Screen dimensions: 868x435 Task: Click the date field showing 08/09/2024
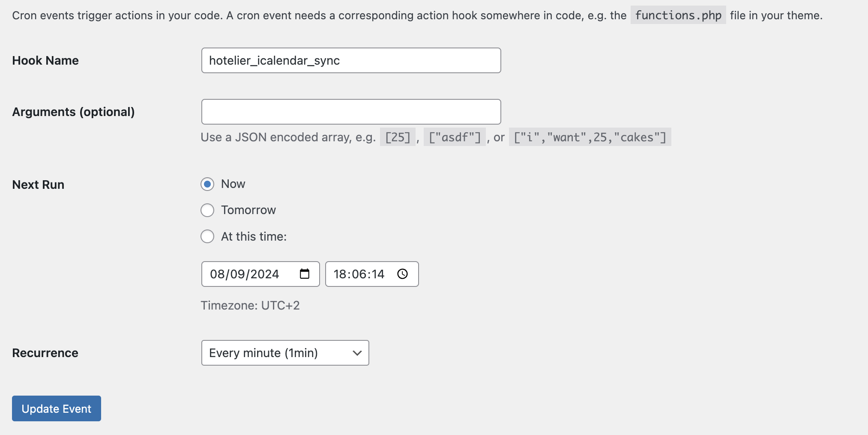(x=260, y=274)
